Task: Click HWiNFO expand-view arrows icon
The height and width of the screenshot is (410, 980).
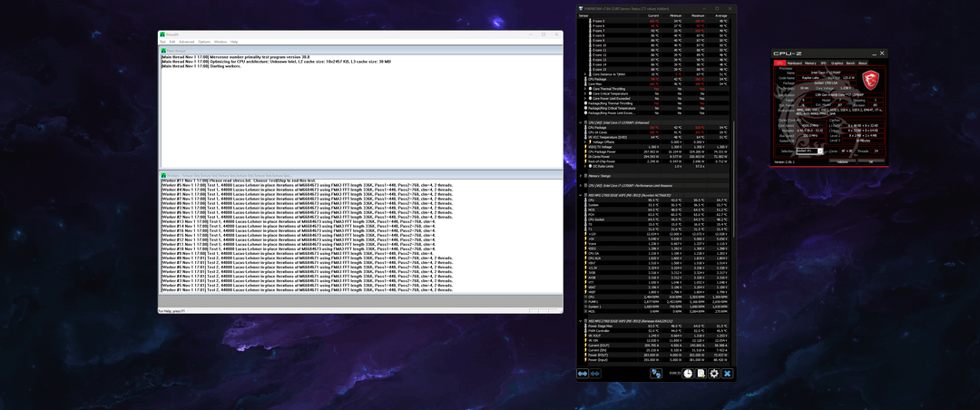Action: click(583, 374)
